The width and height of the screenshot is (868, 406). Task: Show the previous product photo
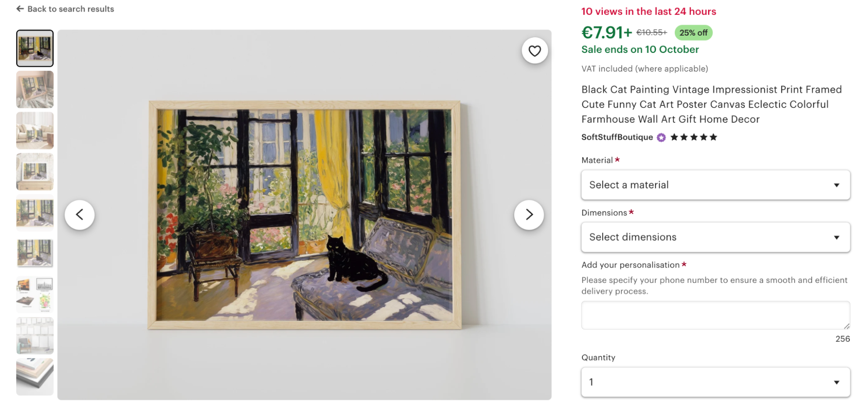[80, 214]
